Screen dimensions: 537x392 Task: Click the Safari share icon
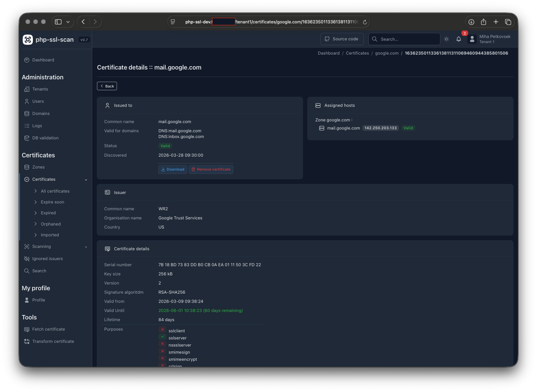[x=483, y=22]
